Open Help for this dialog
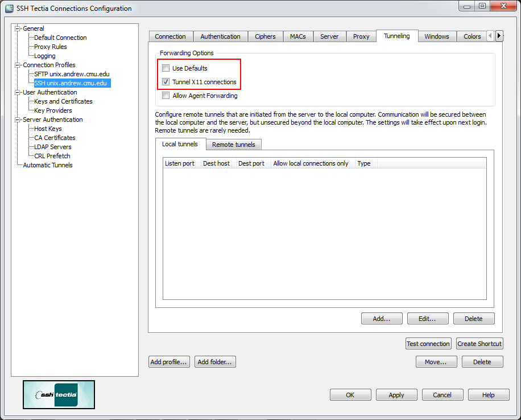Screen dimensions: 521x420 [489, 395]
